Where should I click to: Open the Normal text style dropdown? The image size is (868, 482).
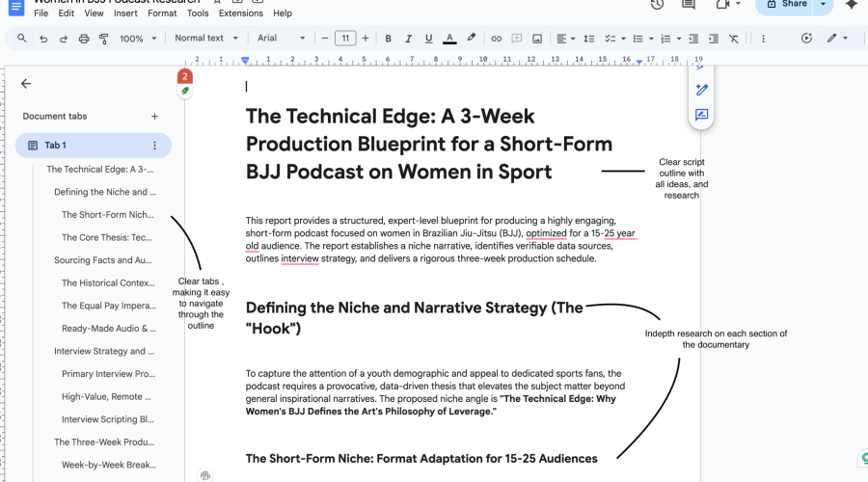[x=205, y=39]
